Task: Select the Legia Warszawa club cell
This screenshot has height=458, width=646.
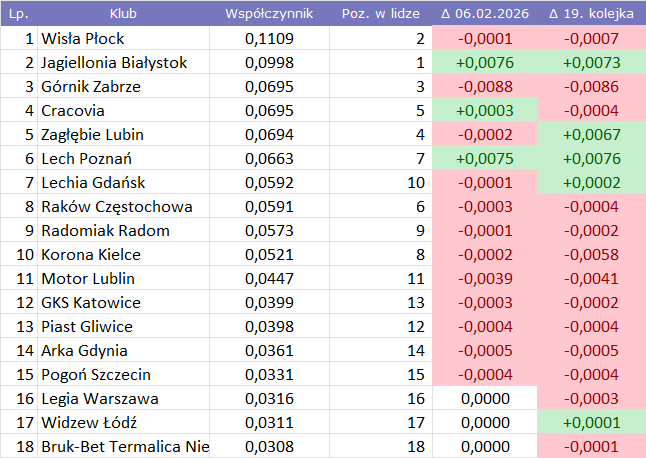Action: pos(123,399)
